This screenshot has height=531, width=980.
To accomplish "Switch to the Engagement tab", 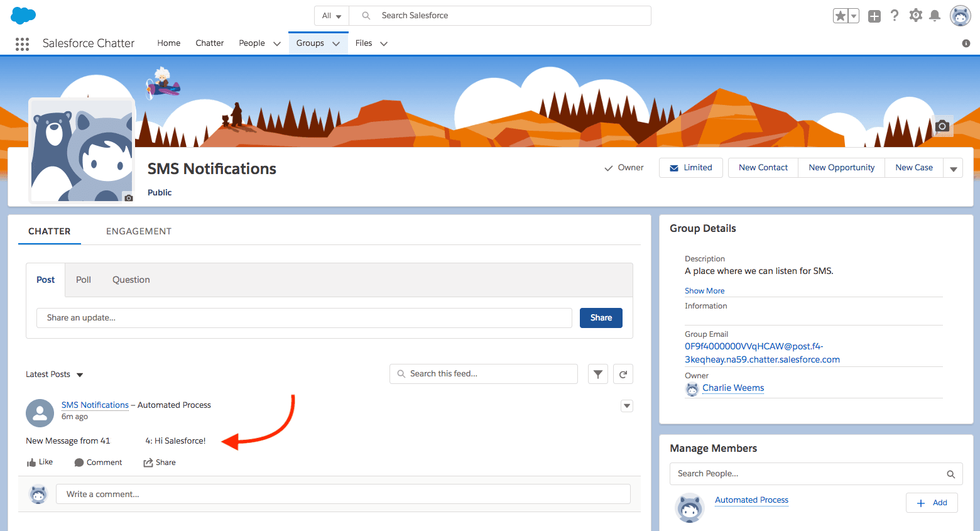I will click(139, 231).
